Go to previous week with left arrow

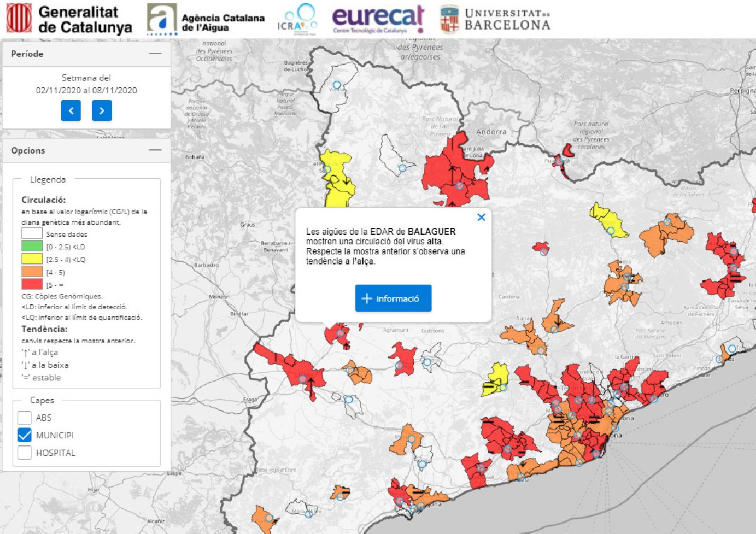click(71, 111)
